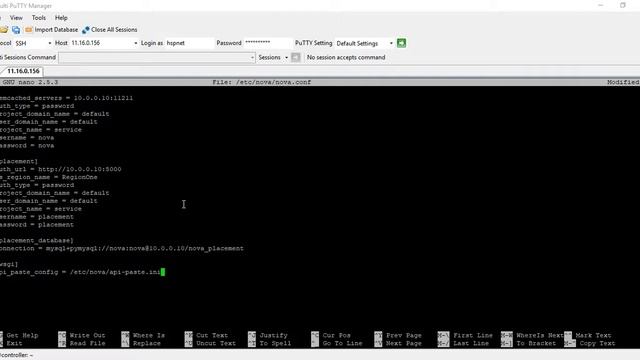Viewport: 640px width, 360px height.
Task: Click the username = nova line
Action: (27, 138)
